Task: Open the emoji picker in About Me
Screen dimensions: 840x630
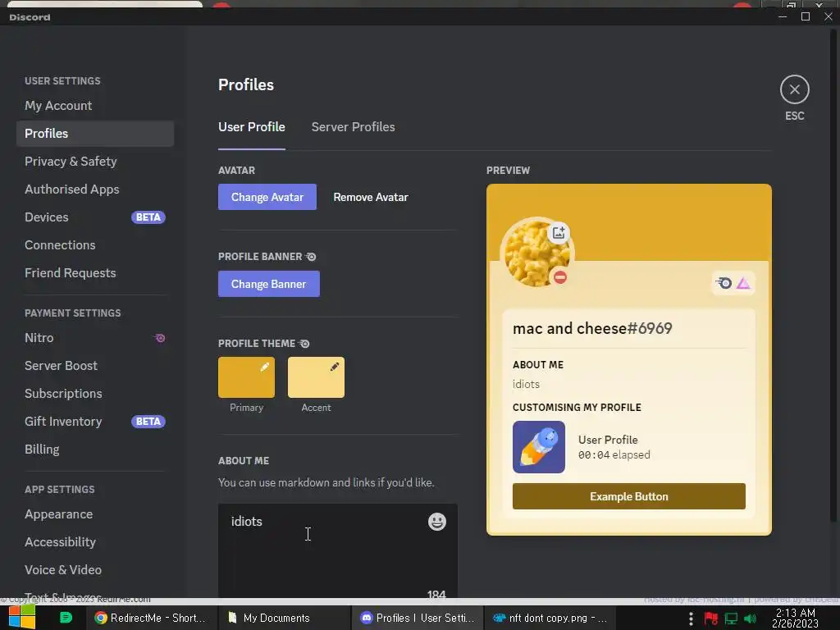Action: pyautogui.click(x=437, y=521)
